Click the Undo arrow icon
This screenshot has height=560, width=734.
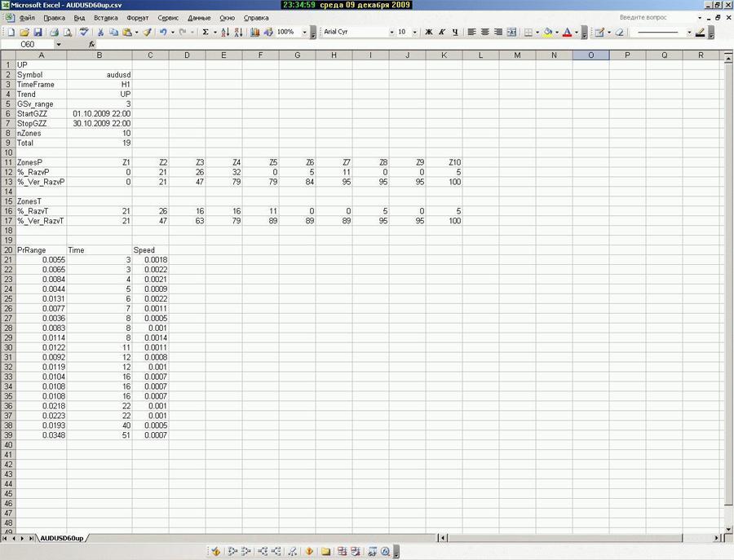(163, 32)
